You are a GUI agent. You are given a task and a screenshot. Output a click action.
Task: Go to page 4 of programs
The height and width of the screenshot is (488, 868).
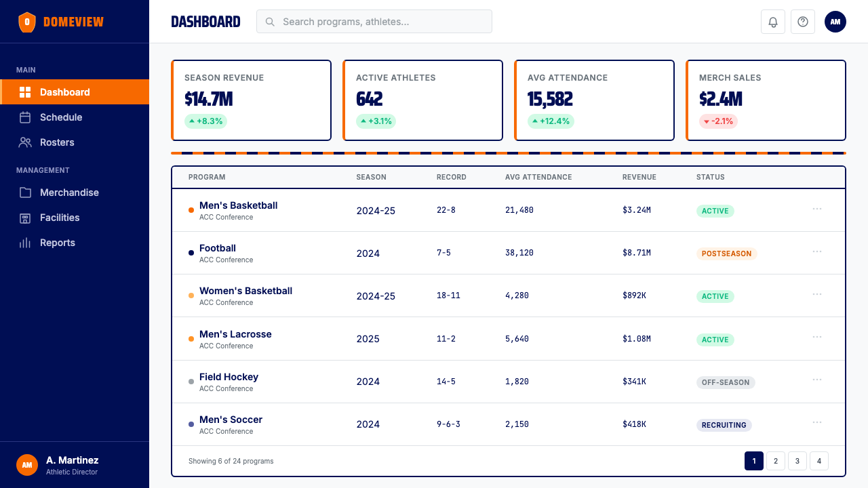pos(819,461)
